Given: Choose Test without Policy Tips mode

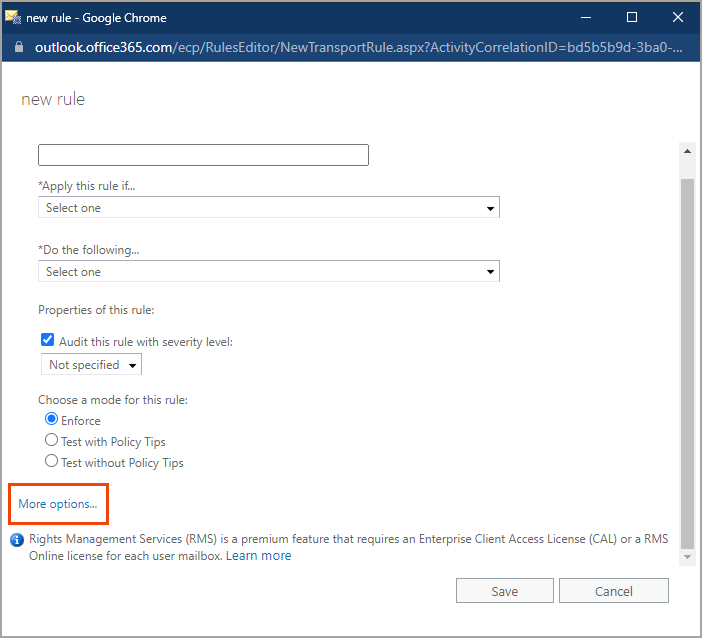Looking at the screenshot, I should [52, 462].
